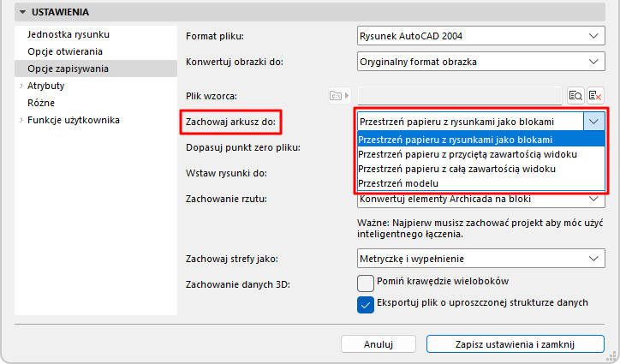Select Jednostka rysunku in the sidebar
Image resolution: width=620 pixels, height=364 pixels.
[x=69, y=35]
